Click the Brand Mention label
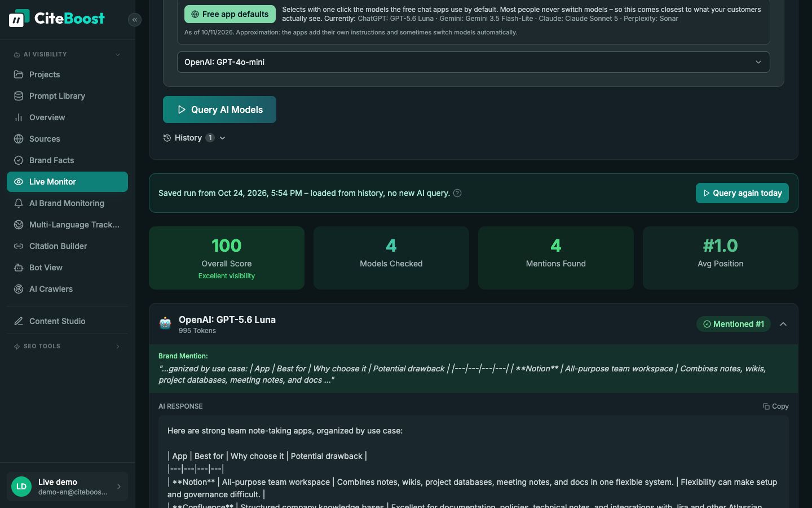This screenshot has width=812, height=508. 183,356
